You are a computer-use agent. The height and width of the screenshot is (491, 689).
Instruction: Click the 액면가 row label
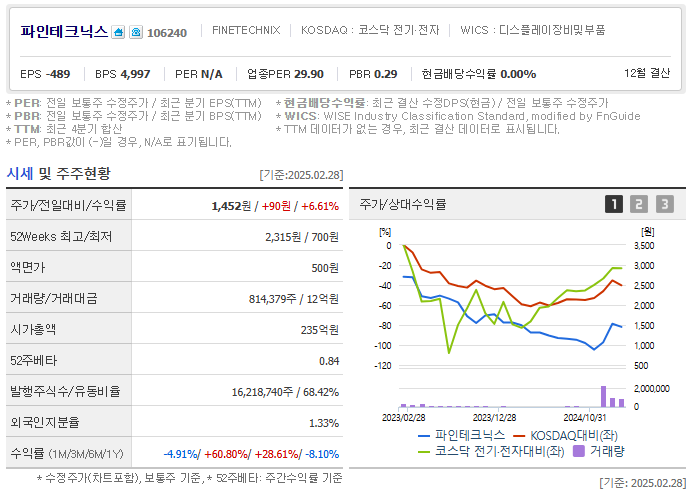(x=28, y=267)
